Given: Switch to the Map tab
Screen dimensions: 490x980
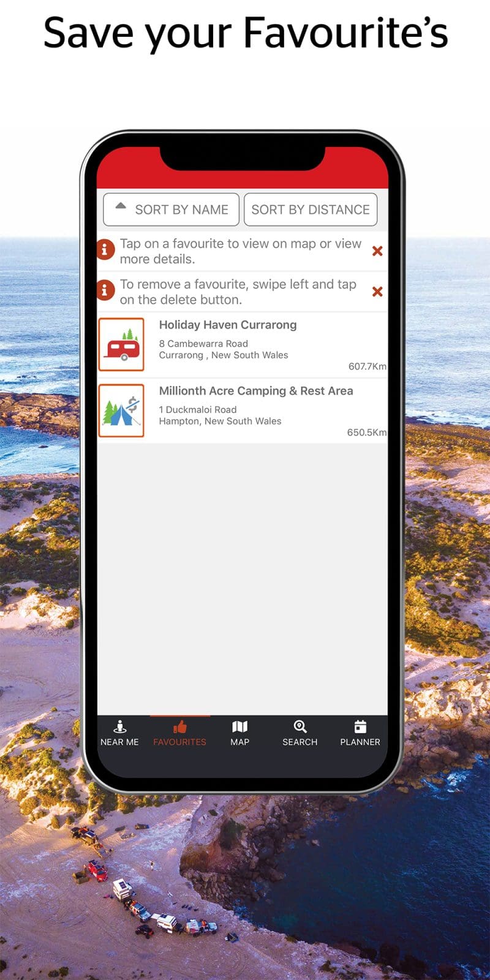Looking at the screenshot, I should [x=239, y=733].
